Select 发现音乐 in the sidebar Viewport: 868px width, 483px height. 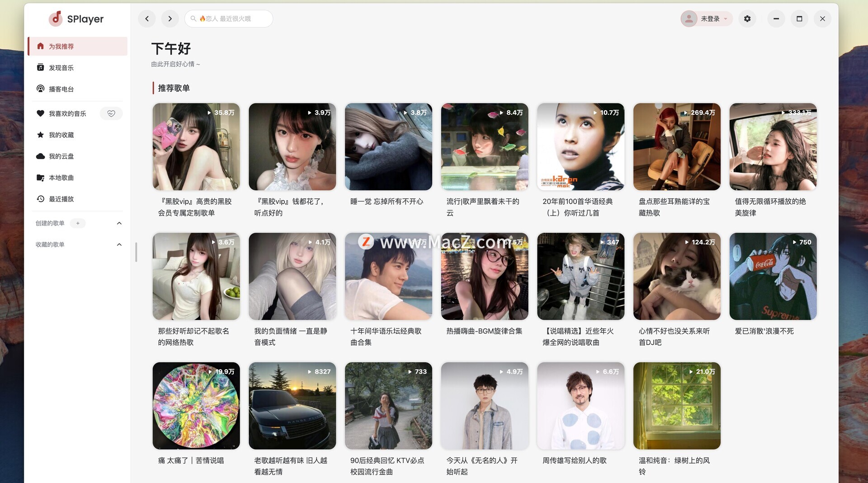click(61, 68)
